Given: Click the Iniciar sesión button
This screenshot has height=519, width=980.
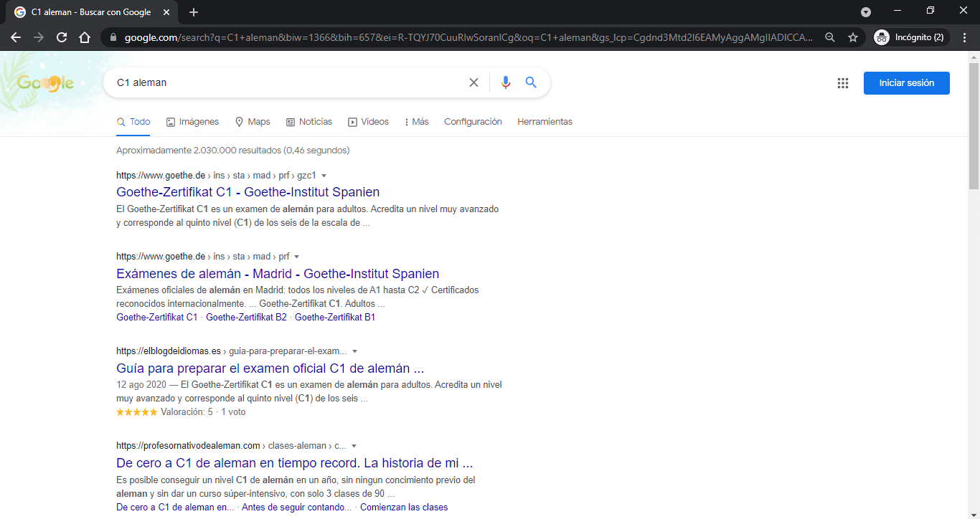Looking at the screenshot, I should (907, 83).
